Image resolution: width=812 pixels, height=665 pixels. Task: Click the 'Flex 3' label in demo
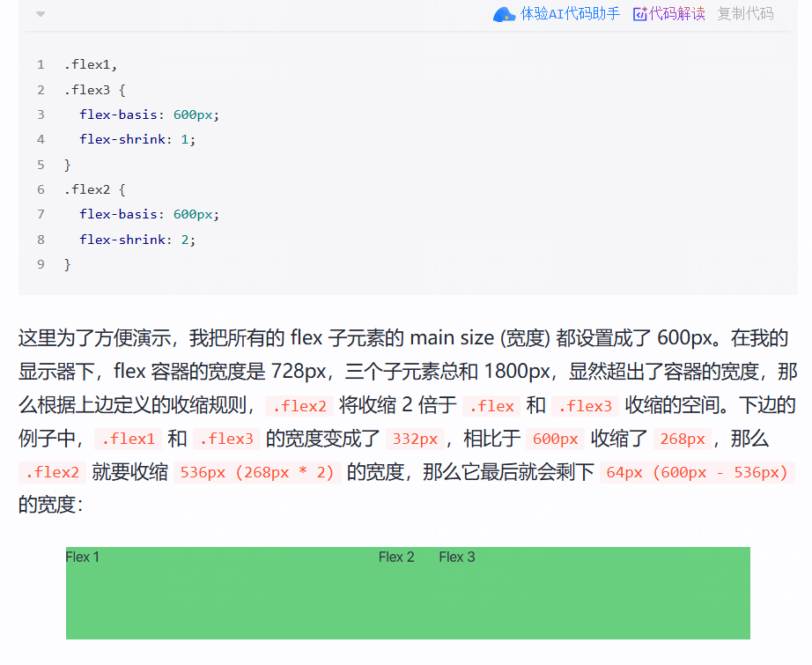[457, 558]
